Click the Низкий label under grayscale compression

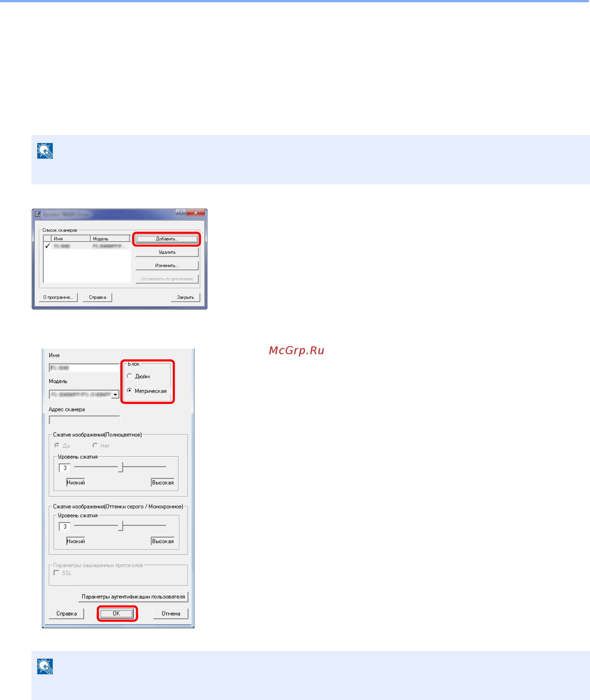coord(76,541)
